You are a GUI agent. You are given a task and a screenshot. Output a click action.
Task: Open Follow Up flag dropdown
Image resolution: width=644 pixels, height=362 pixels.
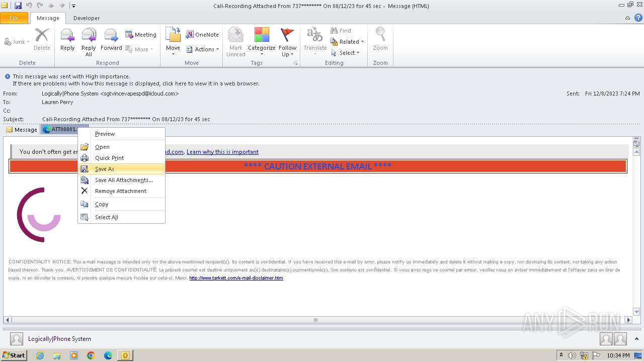click(x=288, y=42)
